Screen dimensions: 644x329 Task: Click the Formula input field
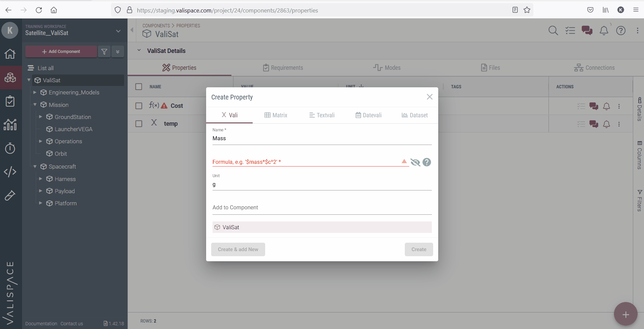click(310, 162)
